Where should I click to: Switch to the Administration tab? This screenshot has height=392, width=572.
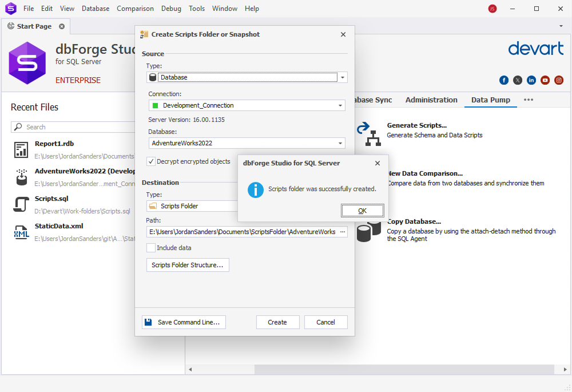[x=431, y=100]
